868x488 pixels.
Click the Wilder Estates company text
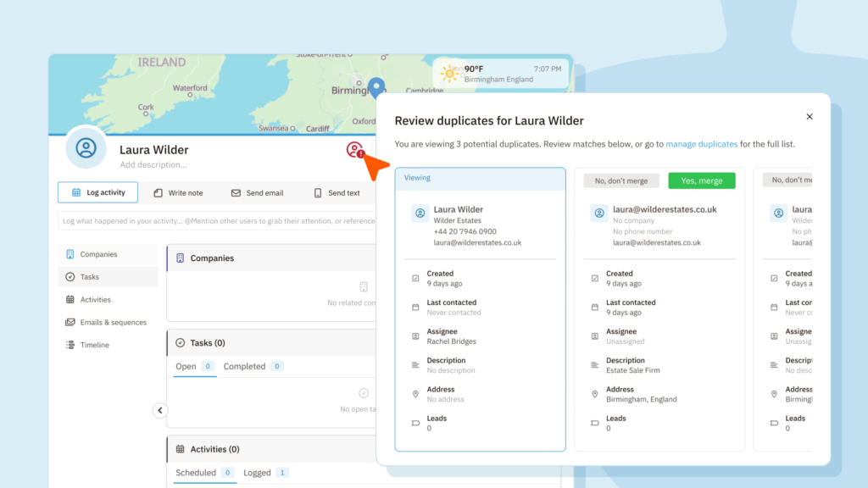tap(457, 221)
